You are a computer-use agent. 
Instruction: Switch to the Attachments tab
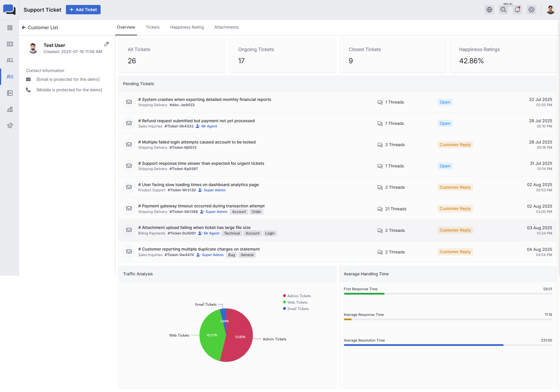[x=226, y=27]
